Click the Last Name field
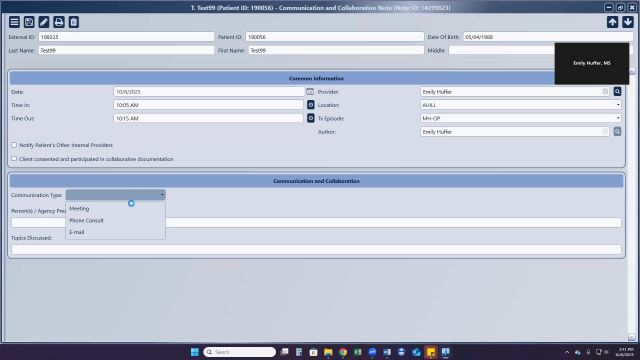640x360 pixels. tap(126, 50)
